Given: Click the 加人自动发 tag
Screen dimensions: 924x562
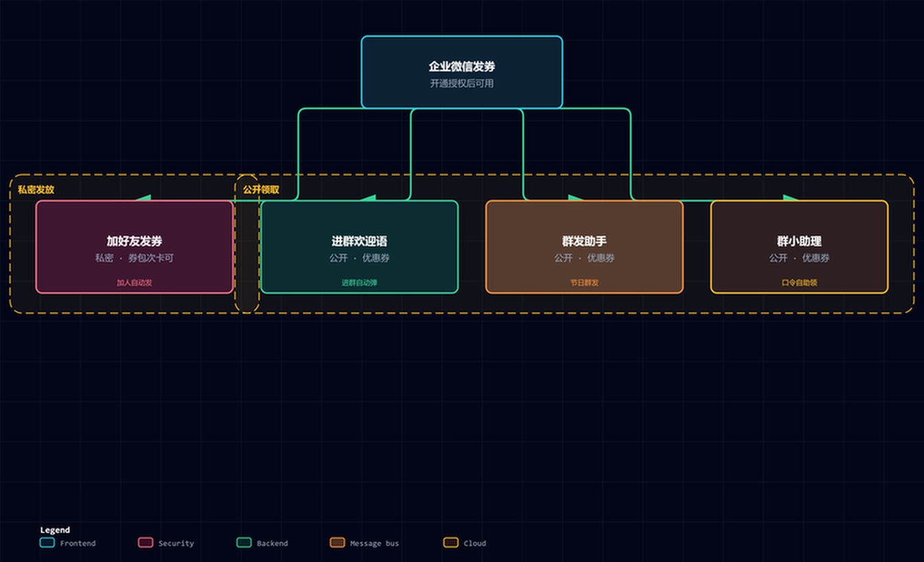Looking at the screenshot, I should (x=135, y=282).
